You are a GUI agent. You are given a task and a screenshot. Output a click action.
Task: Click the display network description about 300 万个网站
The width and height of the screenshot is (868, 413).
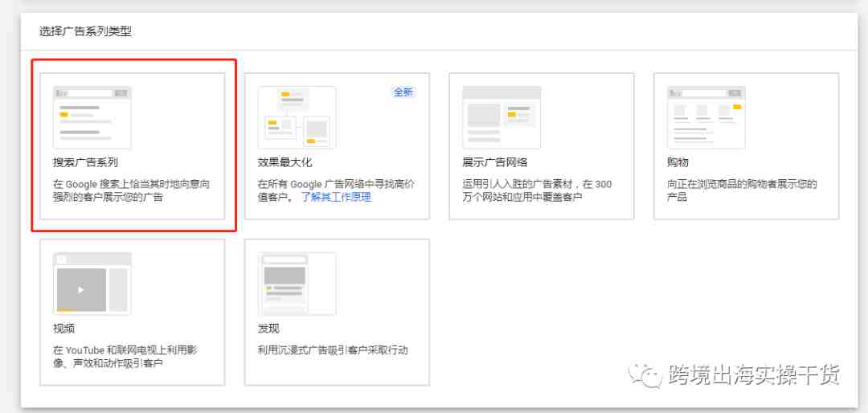pyautogui.click(x=537, y=190)
